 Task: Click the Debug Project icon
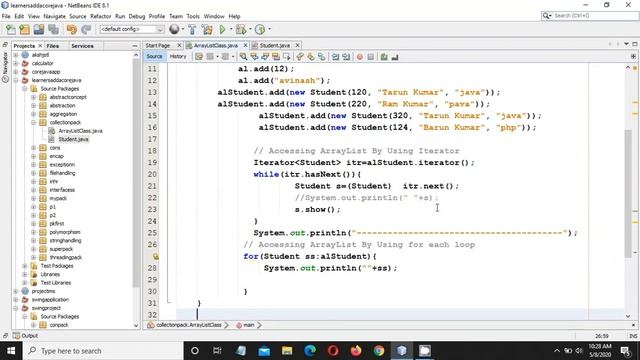pyautogui.click(x=241, y=29)
